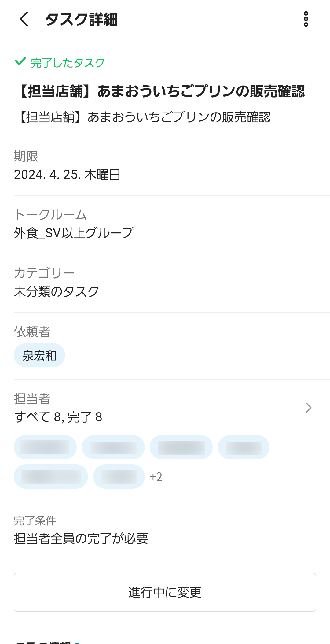Tap the すべて 8, 完了 8 summary
330x644 pixels.
coord(58,417)
